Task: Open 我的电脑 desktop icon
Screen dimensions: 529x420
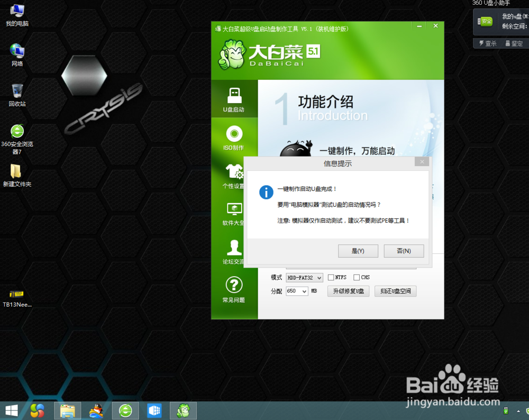Action: point(17,15)
